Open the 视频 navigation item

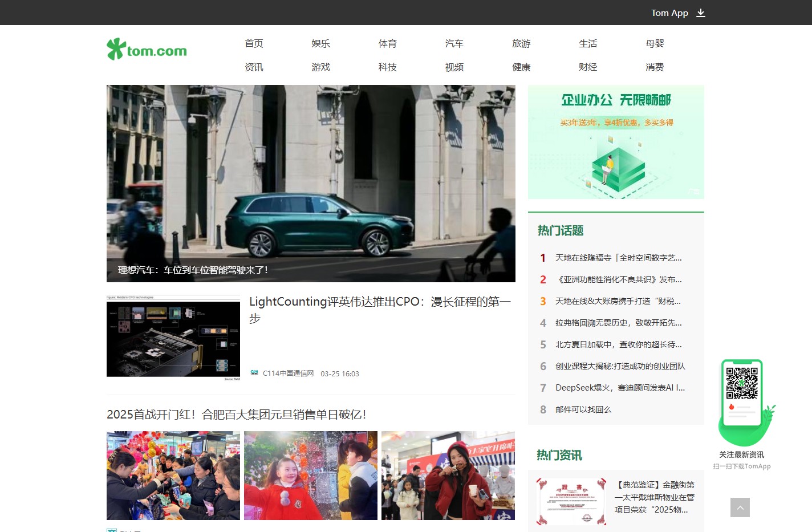tap(454, 67)
